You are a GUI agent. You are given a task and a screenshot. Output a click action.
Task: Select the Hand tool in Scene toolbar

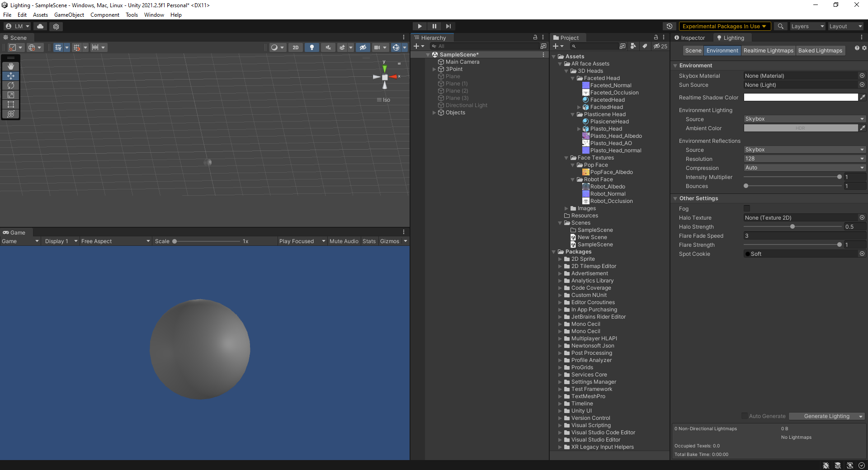tap(11, 66)
